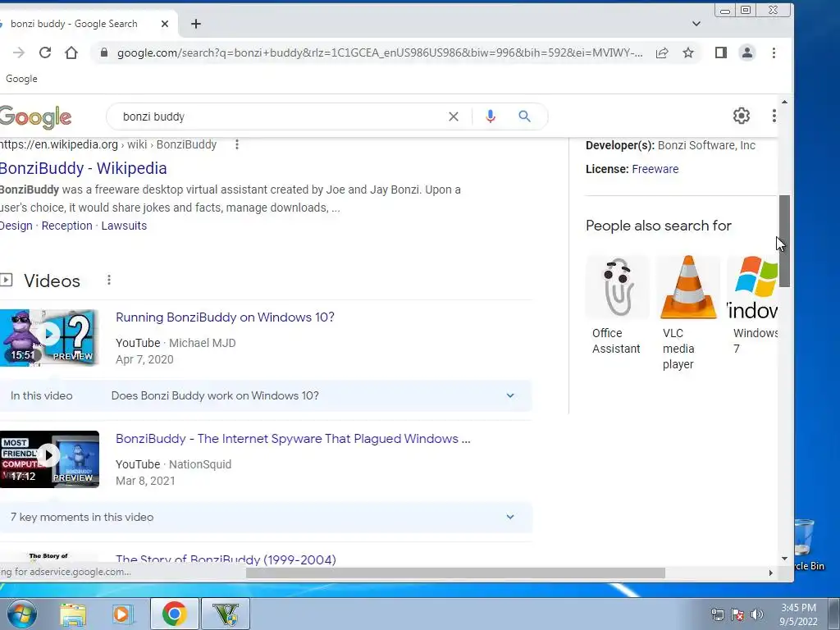Click the Google logo
Viewport: 840px width, 630px height.
(35, 116)
